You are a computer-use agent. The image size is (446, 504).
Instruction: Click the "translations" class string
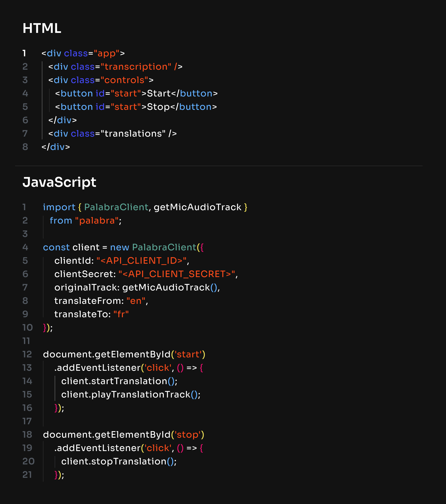click(133, 134)
